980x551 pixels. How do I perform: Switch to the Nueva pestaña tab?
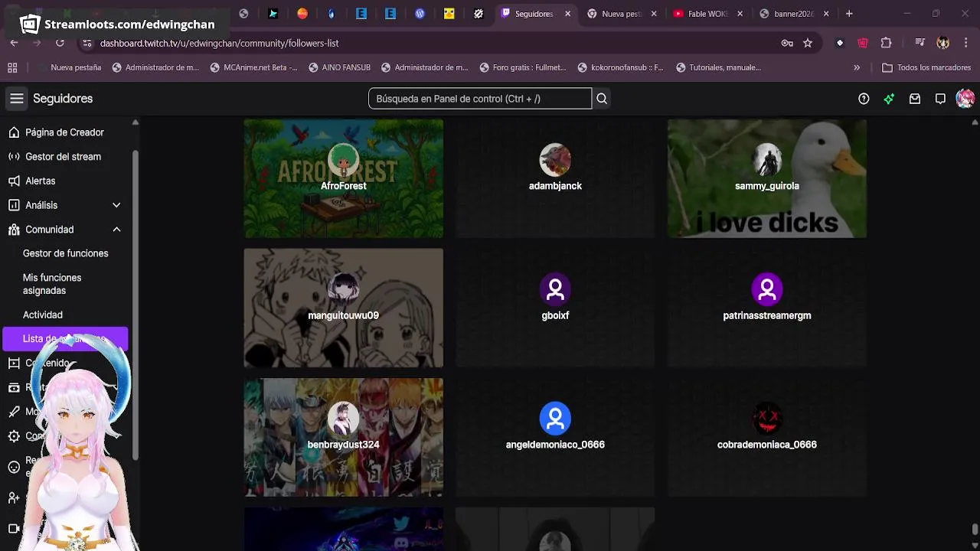click(x=622, y=14)
